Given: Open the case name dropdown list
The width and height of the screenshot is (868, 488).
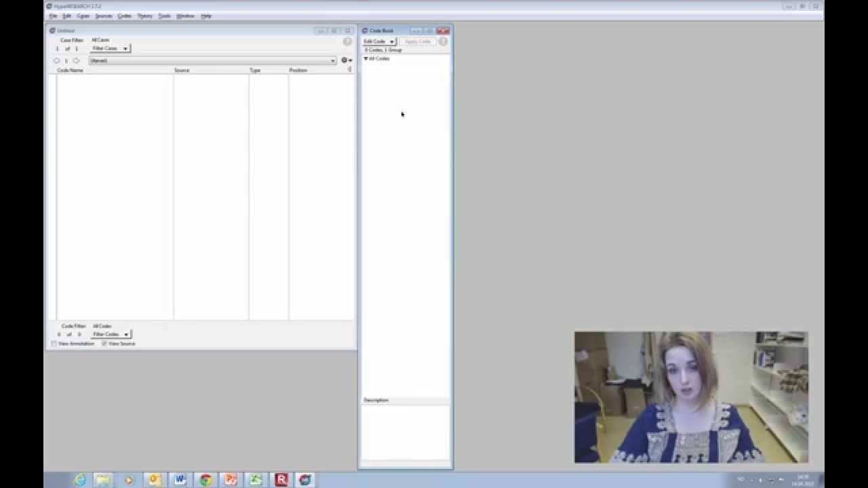Looking at the screenshot, I should [212, 60].
